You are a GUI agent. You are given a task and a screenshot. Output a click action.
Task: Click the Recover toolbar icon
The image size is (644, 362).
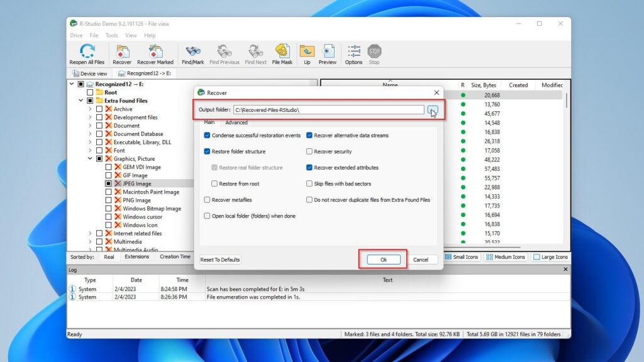pyautogui.click(x=122, y=52)
